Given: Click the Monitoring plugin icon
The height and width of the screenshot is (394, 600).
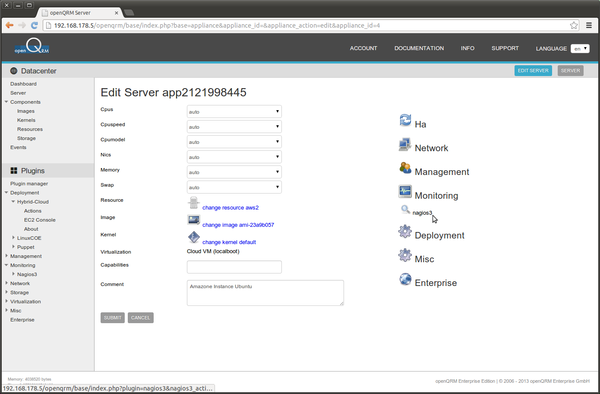Looking at the screenshot, I should [x=405, y=192].
